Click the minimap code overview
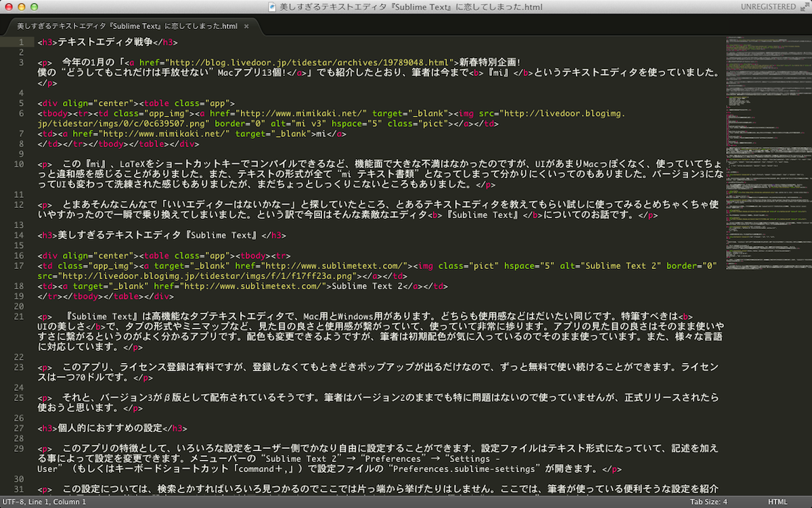The image size is (812, 508). pos(767,152)
